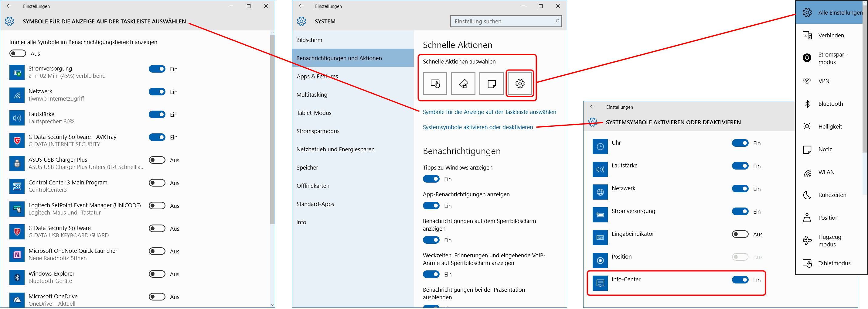Open 'Systemsymbole aktivieren oder deaktivieren' link
Viewport: 868px width, 309px height.
coord(478,127)
